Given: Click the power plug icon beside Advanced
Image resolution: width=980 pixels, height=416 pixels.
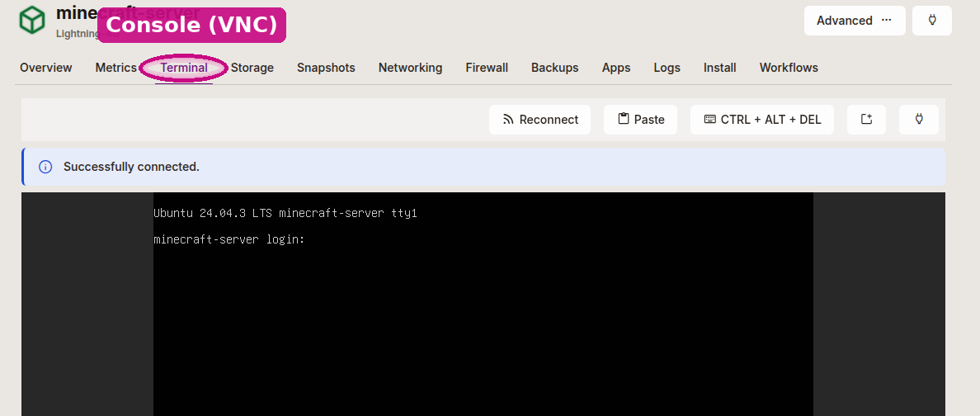Looking at the screenshot, I should point(932,21).
